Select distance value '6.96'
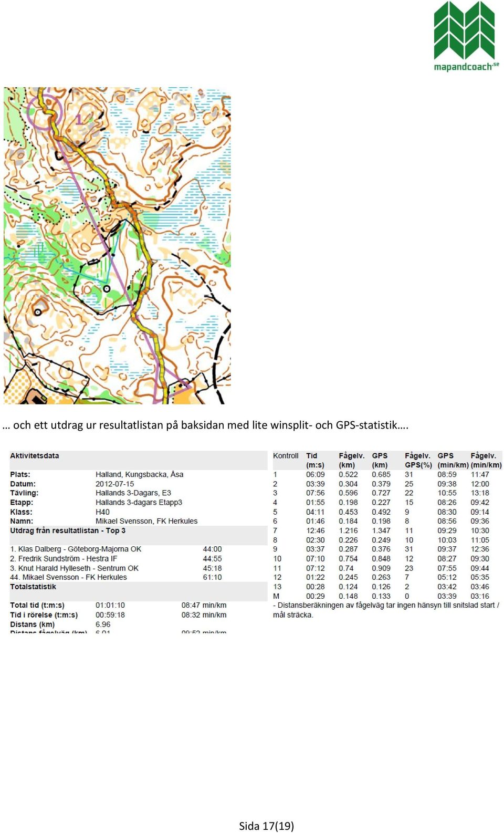This screenshot has width=504, height=833. tap(103, 624)
